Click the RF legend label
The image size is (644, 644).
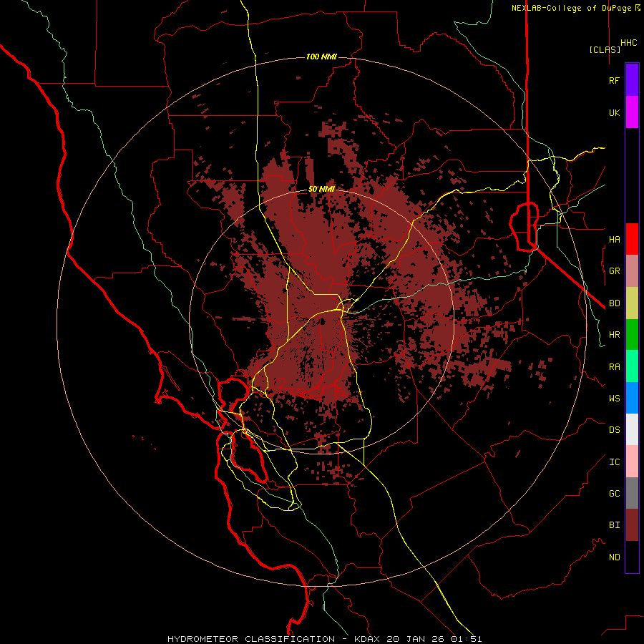[x=614, y=80]
